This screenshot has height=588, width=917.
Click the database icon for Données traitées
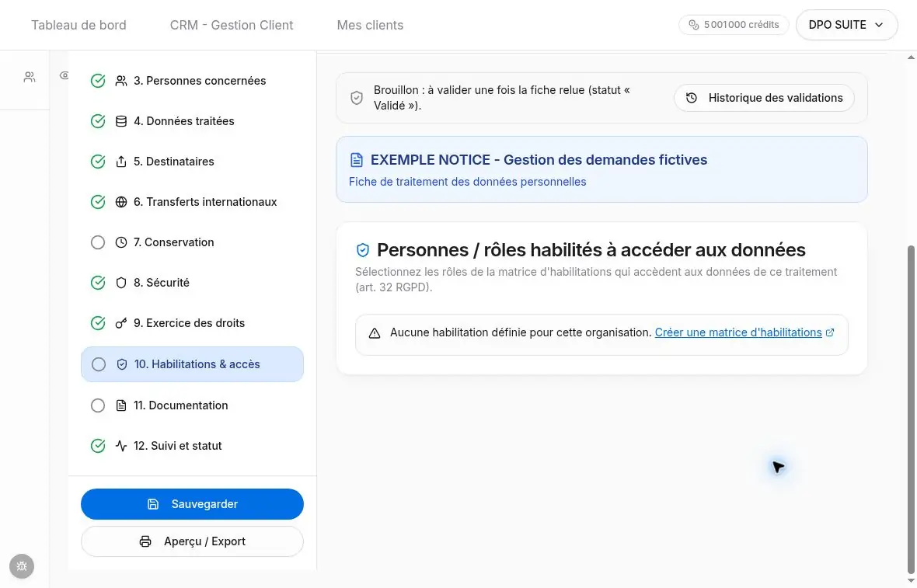click(x=121, y=121)
